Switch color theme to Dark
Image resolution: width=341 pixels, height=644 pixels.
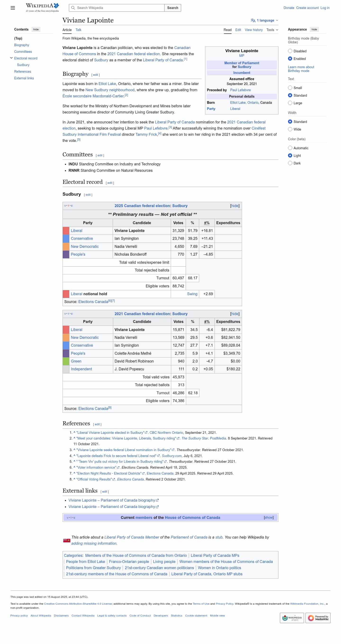click(x=290, y=163)
